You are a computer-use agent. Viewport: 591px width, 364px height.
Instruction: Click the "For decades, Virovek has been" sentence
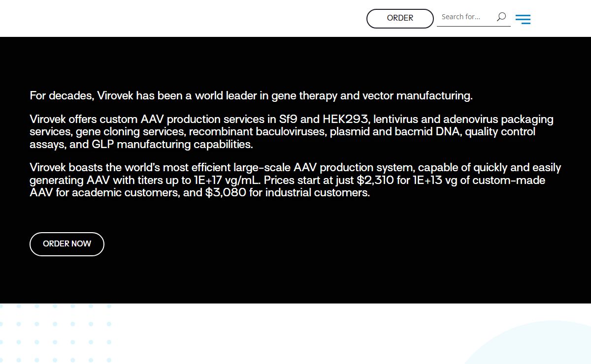(x=251, y=95)
